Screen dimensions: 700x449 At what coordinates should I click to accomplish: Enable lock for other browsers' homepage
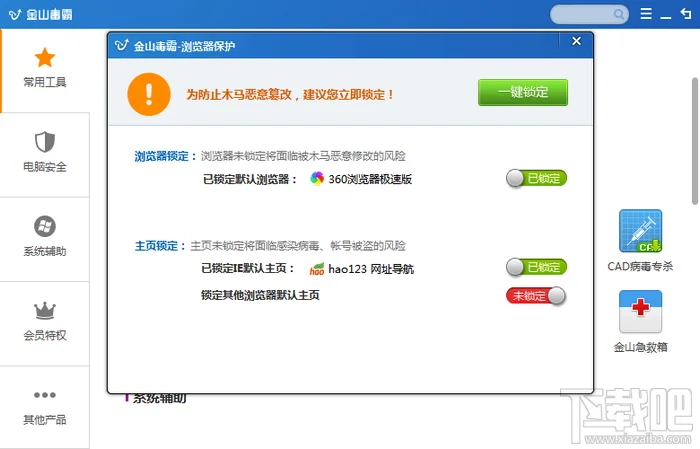[536, 295]
